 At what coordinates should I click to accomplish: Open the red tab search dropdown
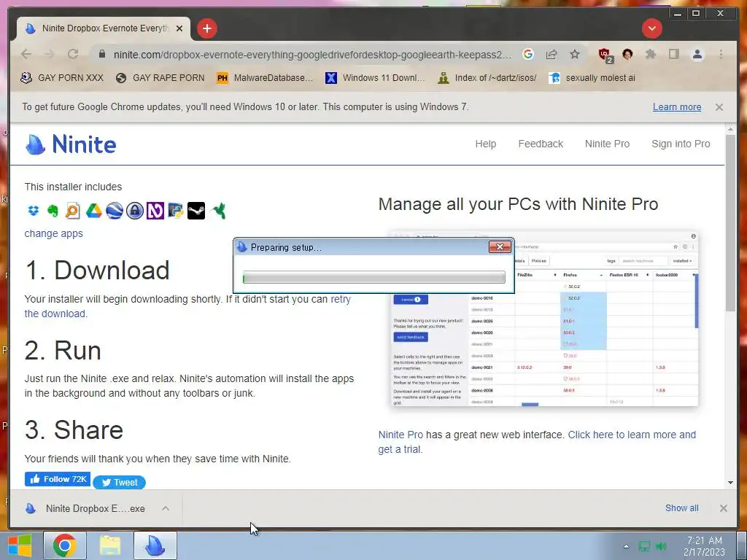(651, 28)
